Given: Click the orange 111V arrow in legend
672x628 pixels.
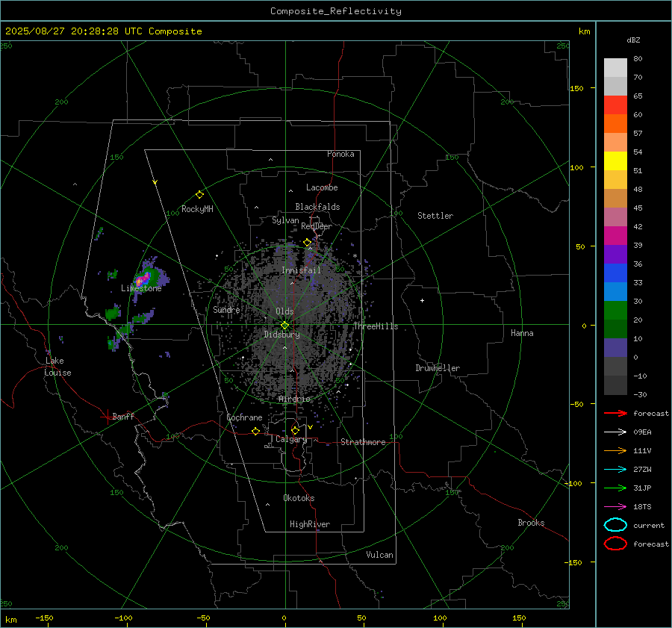Looking at the screenshot, I should 615,450.
